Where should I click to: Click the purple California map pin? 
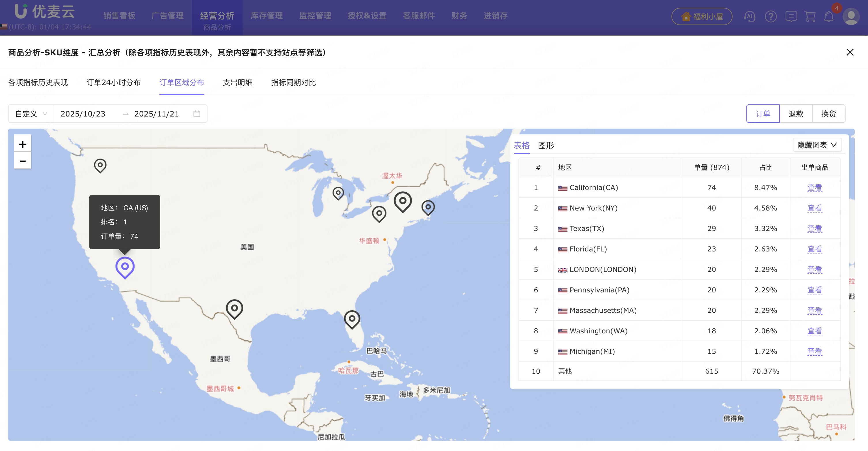click(x=125, y=267)
